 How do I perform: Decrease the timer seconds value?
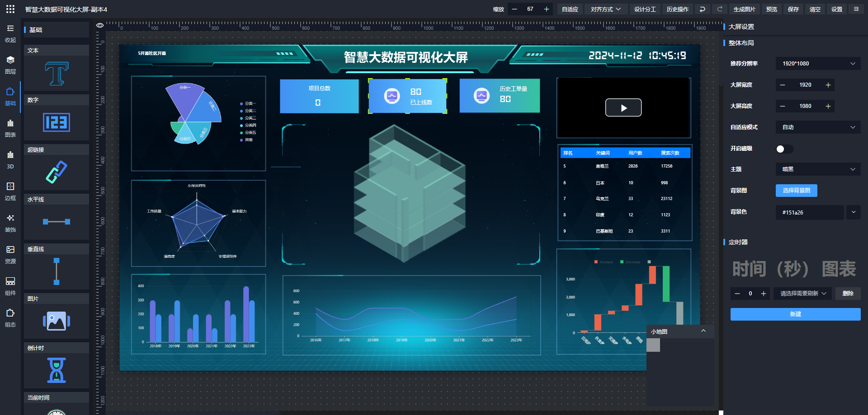point(737,294)
